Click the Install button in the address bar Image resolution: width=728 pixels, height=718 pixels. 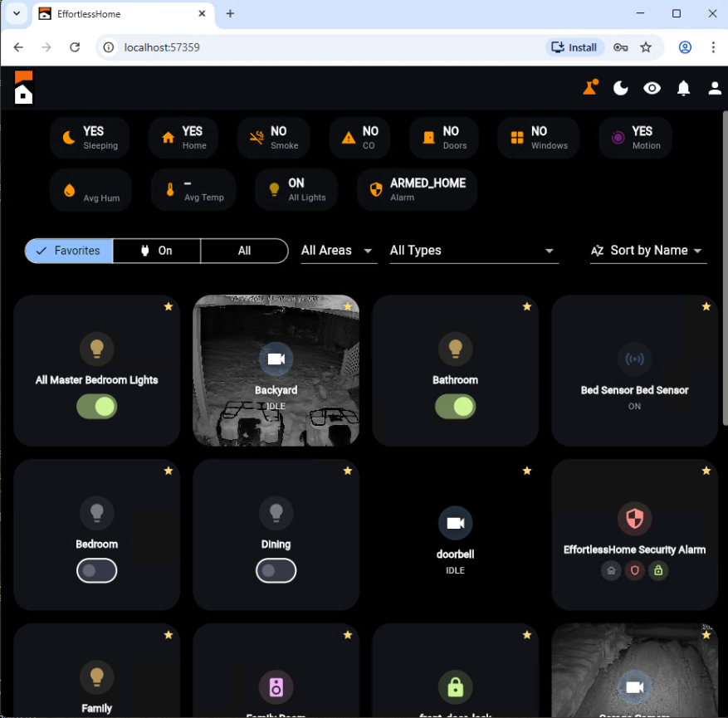574,47
